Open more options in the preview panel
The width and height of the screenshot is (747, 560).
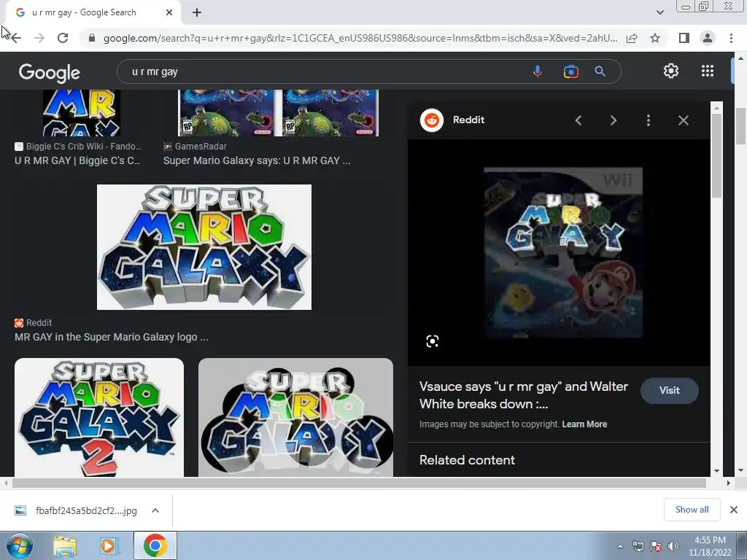[649, 120]
